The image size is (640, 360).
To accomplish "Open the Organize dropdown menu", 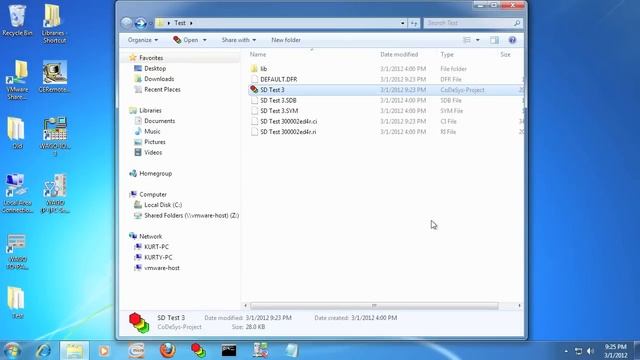I will tap(142, 40).
